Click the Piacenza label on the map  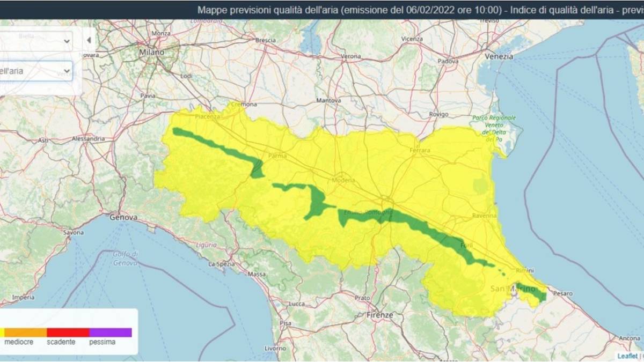tap(208, 116)
